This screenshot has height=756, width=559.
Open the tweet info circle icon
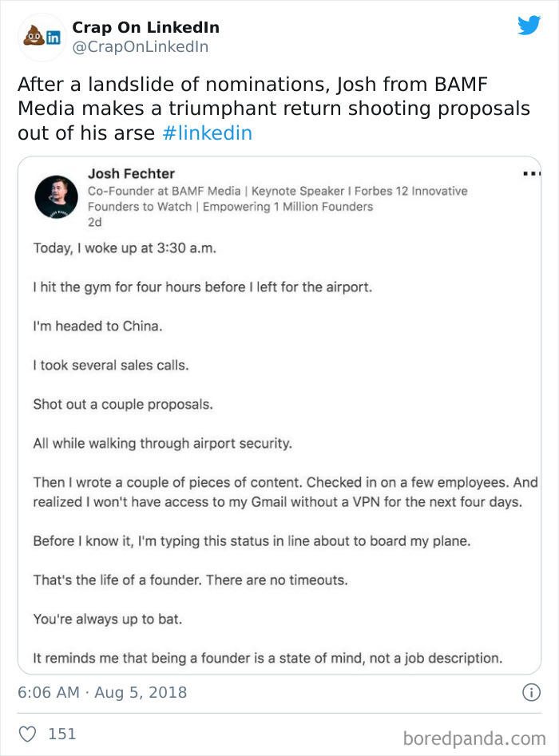tap(533, 692)
